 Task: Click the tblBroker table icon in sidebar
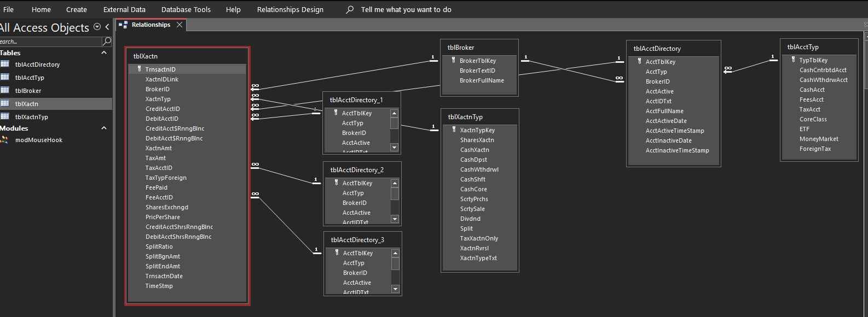pyautogui.click(x=5, y=90)
